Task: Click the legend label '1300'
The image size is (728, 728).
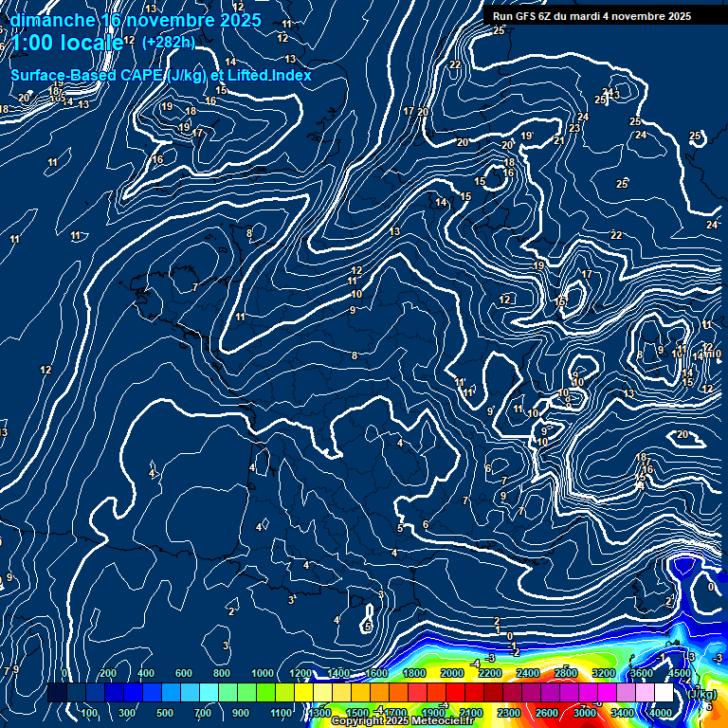Action: pos(319,713)
